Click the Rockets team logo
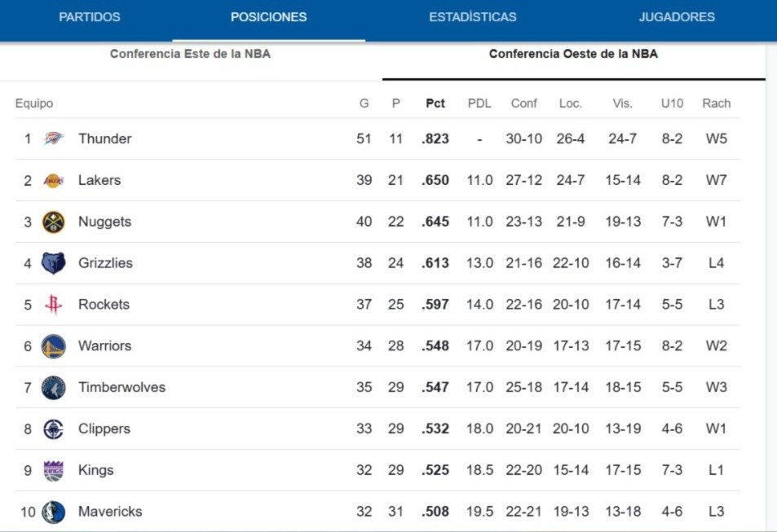Screen dimensions: 777x532 [x=54, y=305]
